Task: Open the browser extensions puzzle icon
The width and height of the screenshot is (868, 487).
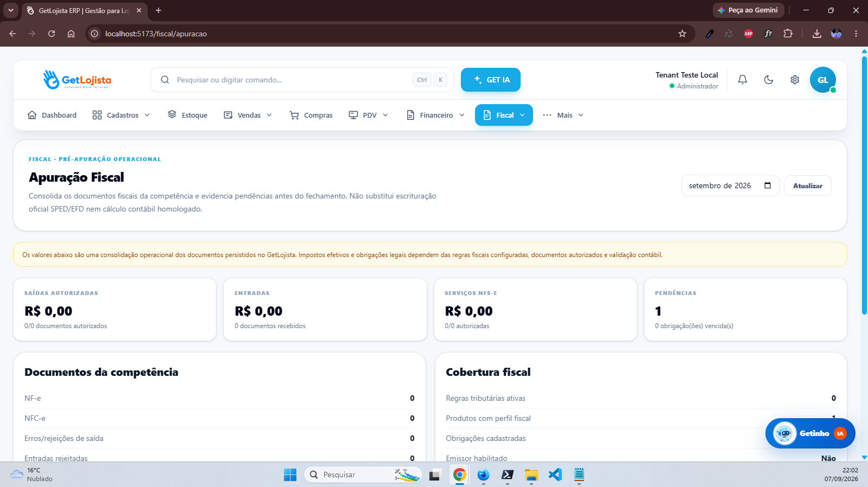Action: (x=788, y=34)
